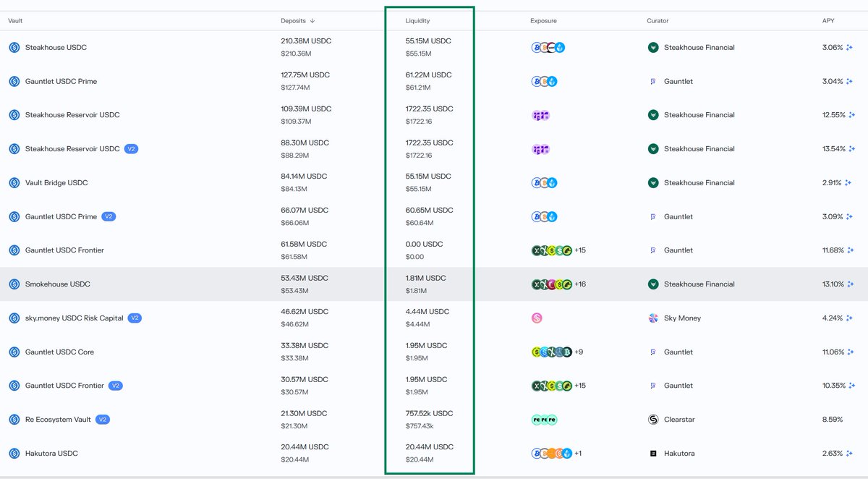The image size is (868, 479).
Task: Click the V2 badge on Steakhouse Reservoir USDC
Action: click(x=131, y=149)
